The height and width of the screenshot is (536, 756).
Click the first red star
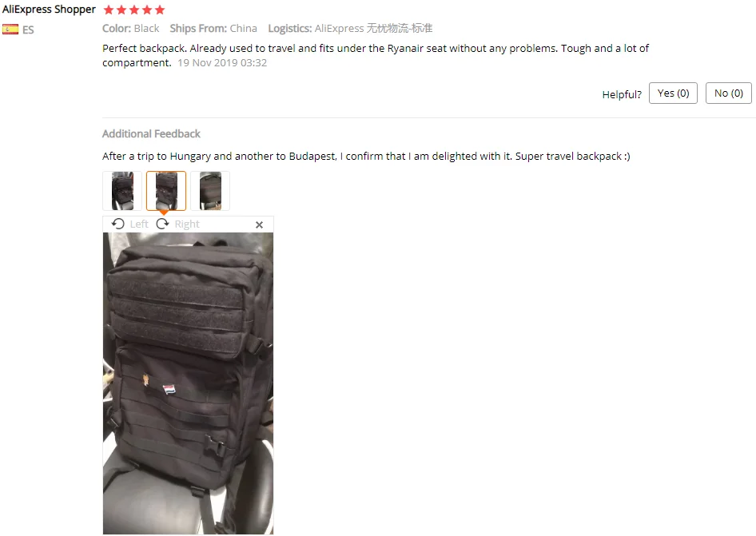click(109, 10)
